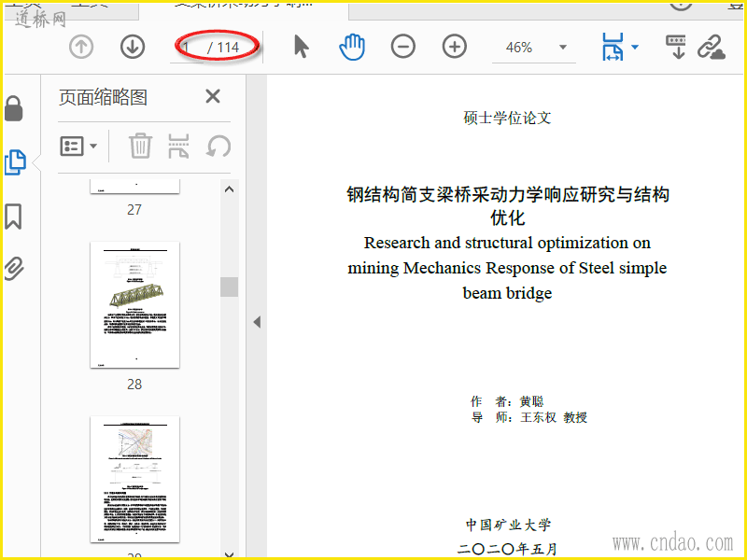This screenshot has width=747, height=560.
Task: Select the page 29 thumbnail
Action: tap(134, 479)
